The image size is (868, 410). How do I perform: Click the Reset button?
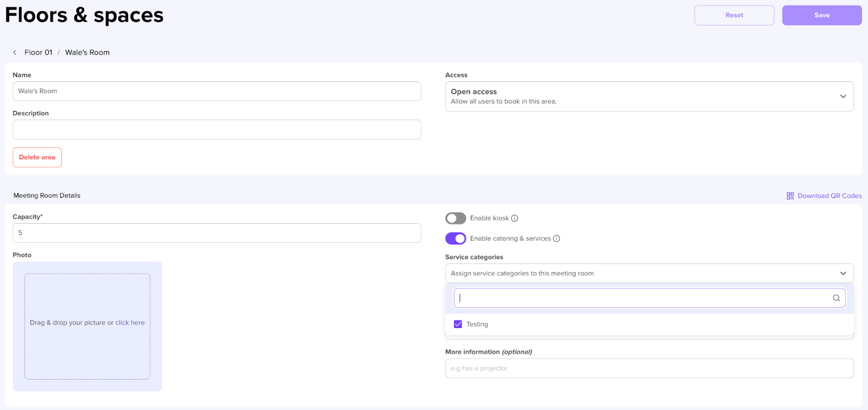(x=734, y=15)
